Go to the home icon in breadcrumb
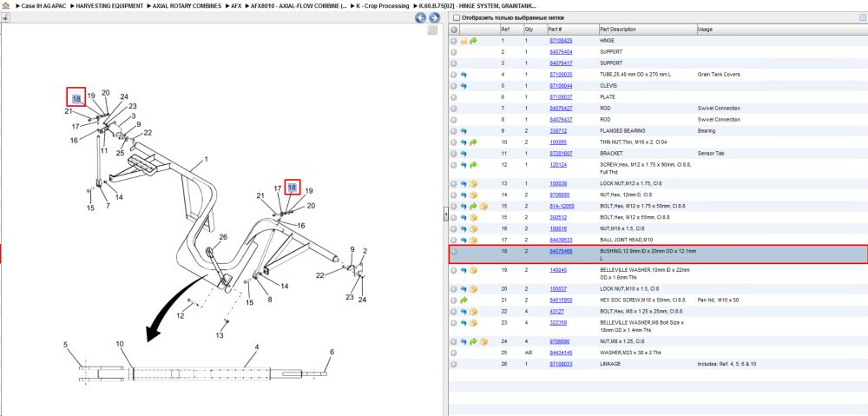868x416 pixels. pyautogui.click(x=5, y=5)
